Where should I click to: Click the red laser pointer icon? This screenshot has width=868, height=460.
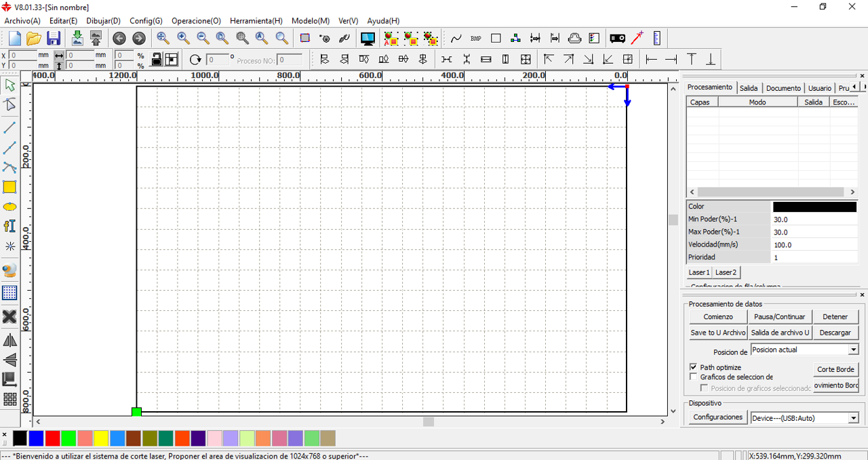pos(637,39)
